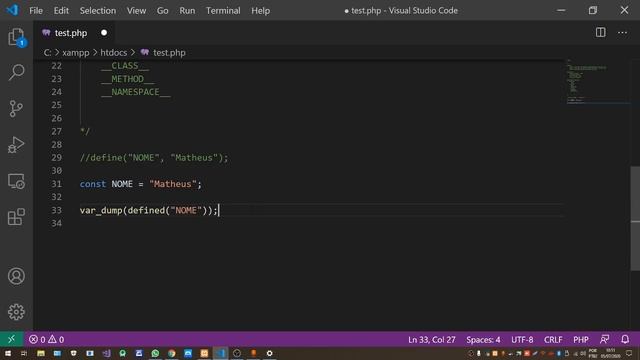
Task: Click __METHOD__ on line 23
Action: (x=127, y=79)
